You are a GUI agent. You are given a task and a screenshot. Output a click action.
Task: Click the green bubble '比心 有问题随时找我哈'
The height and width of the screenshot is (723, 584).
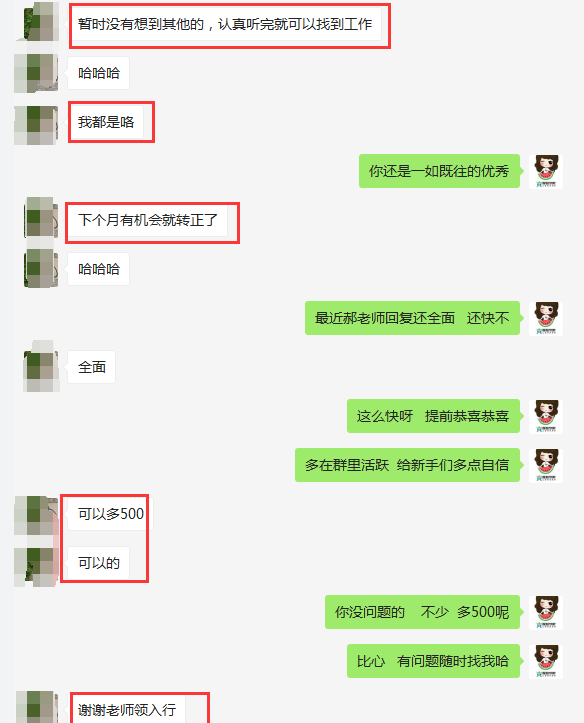coord(433,661)
